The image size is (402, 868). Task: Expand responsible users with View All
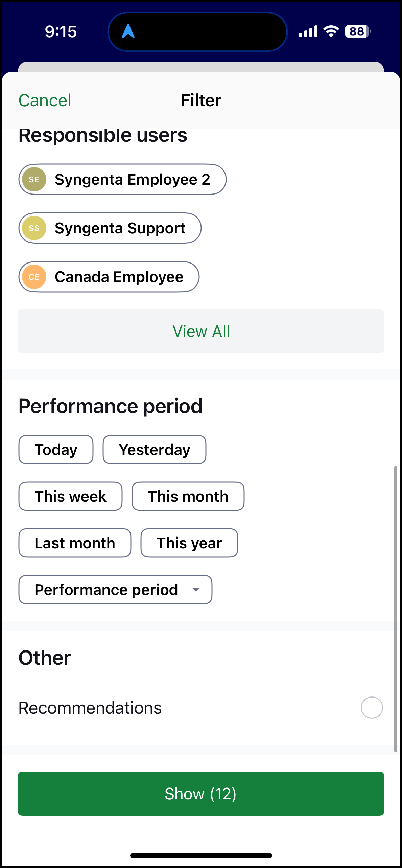201,331
